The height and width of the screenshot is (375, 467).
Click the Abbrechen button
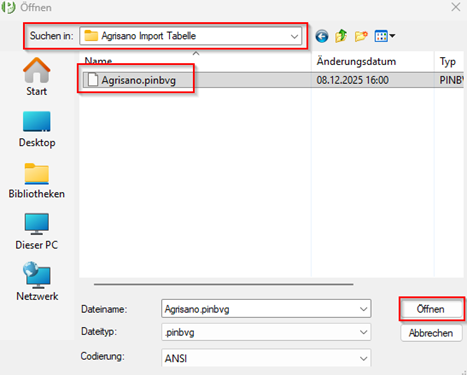point(431,333)
